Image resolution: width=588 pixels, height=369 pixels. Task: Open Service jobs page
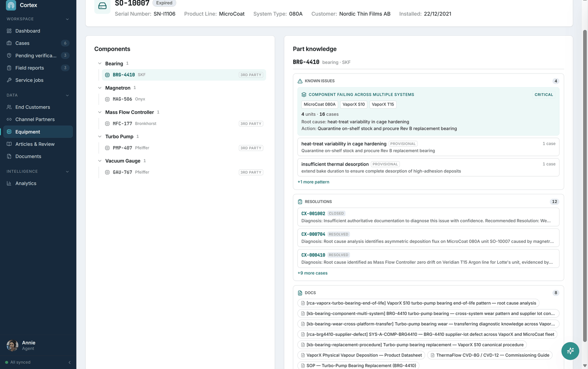click(38, 80)
